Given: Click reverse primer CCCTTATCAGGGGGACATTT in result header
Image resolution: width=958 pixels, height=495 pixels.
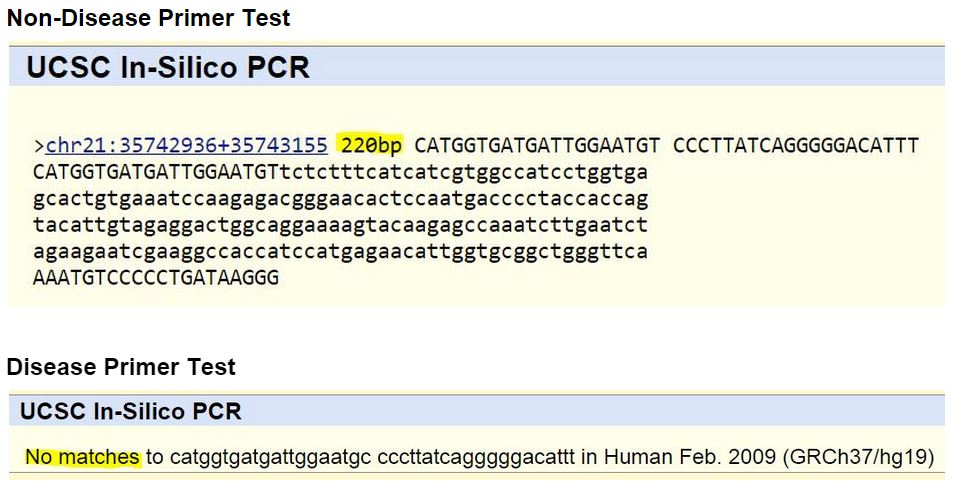Looking at the screenshot, I should (795, 146).
